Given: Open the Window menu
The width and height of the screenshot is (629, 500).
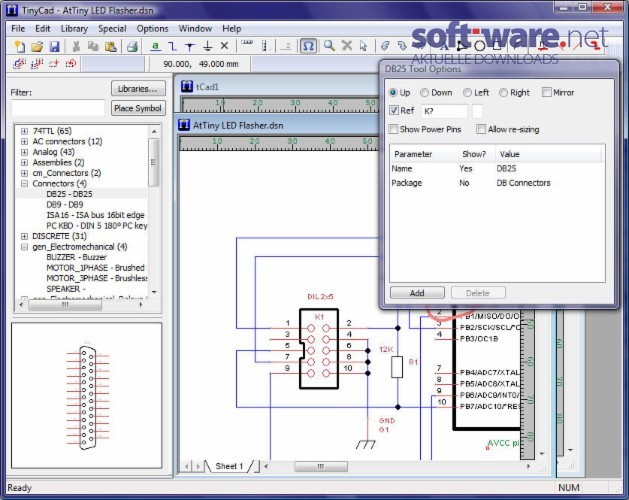Looking at the screenshot, I should pyautogui.click(x=195, y=28).
